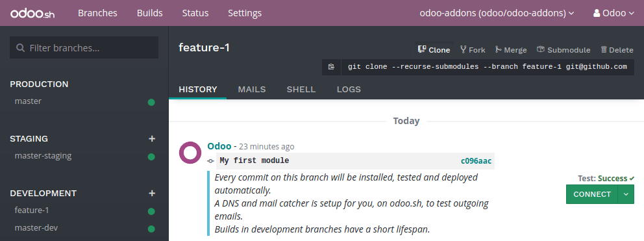Open the SHELL tab
Viewport: 644px width, 241px height.
point(301,89)
